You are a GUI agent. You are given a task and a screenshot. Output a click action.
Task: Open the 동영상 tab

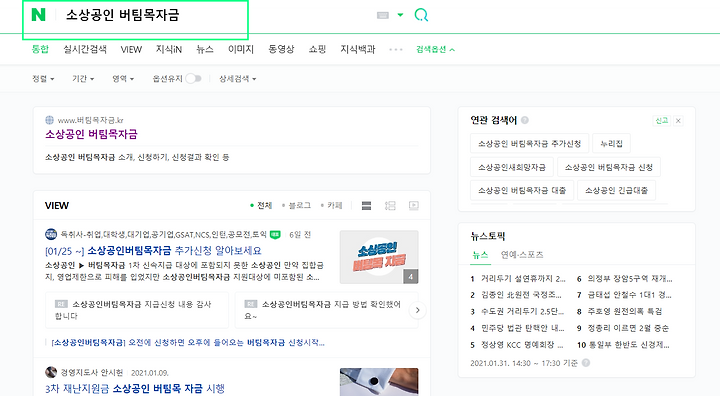click(x=281, y=49)
